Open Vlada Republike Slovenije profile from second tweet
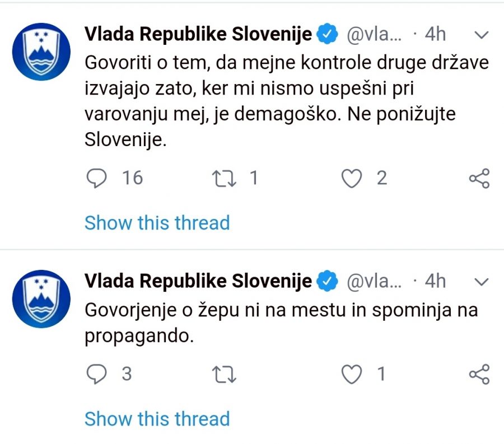The image size is (504, 444). (x=198, y=281)
